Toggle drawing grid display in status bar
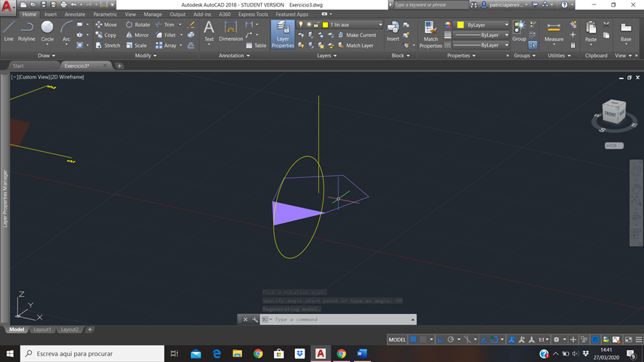The height and width of the screenshot is (362, 644). tap(413, 339)
